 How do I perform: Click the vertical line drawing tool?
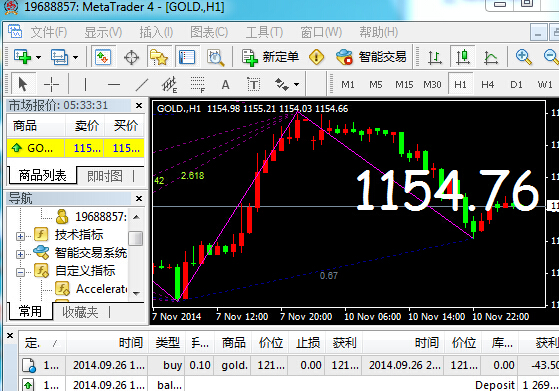[x=85, y=85]
